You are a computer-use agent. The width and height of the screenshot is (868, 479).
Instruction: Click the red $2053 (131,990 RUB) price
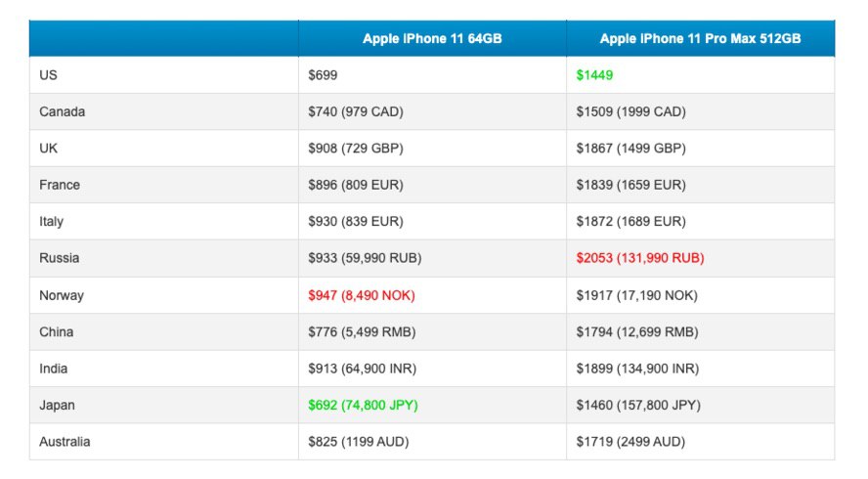pyautogui.click(x=640, y=258)
